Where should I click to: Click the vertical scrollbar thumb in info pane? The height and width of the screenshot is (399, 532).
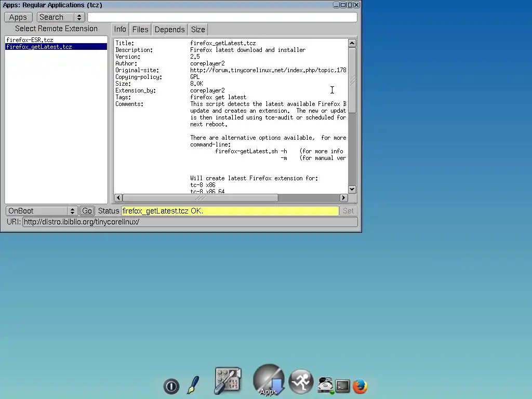point(352,80)
